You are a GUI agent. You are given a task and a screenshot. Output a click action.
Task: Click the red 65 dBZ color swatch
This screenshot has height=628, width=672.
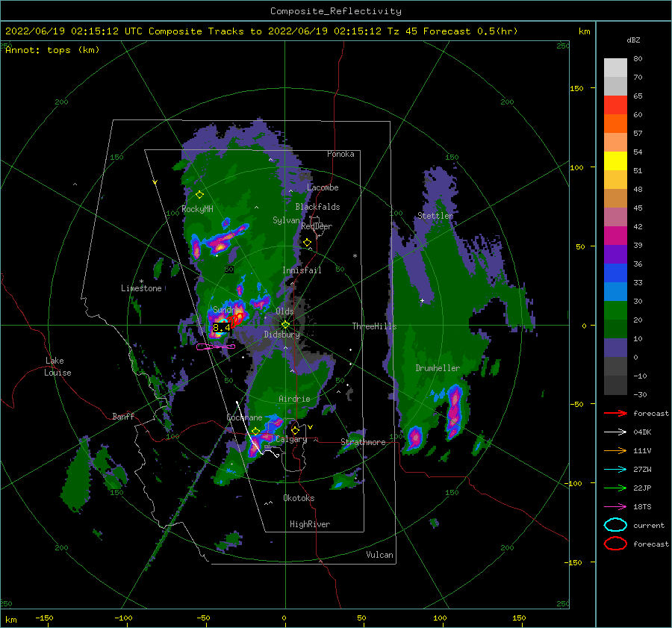615,105
